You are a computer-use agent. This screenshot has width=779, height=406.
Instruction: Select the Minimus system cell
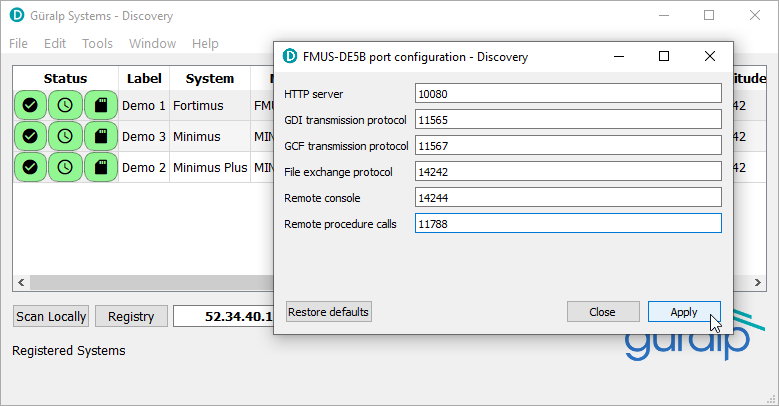[x=210, y=136]
